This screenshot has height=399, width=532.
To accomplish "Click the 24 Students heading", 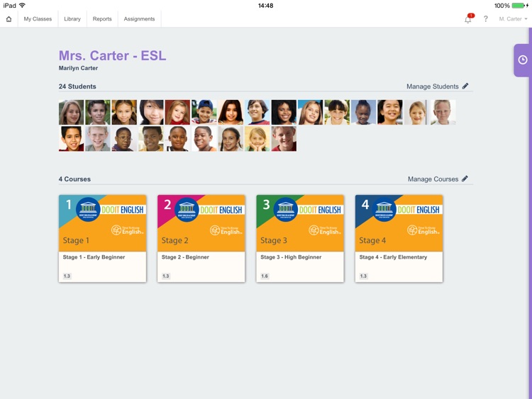I will click(x=77, y=86).
